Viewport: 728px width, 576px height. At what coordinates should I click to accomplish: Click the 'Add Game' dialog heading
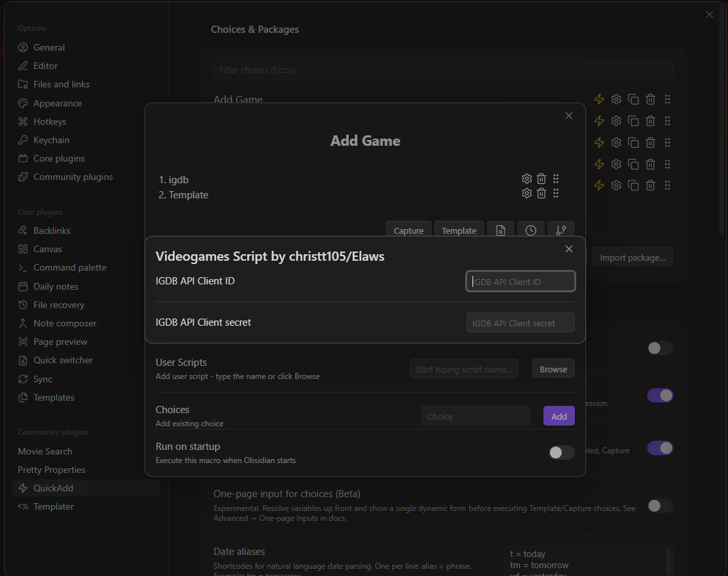(365, 141)
